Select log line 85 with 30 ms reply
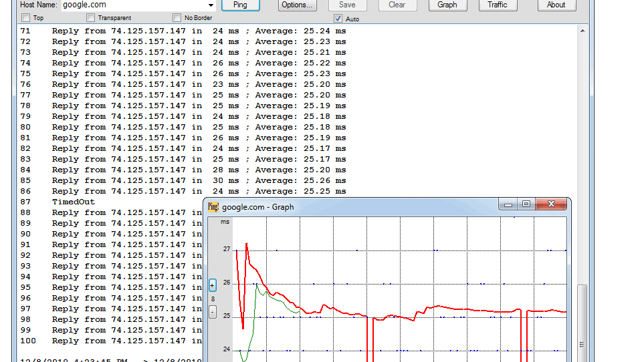The image size is (644, 362). [183, 180]
